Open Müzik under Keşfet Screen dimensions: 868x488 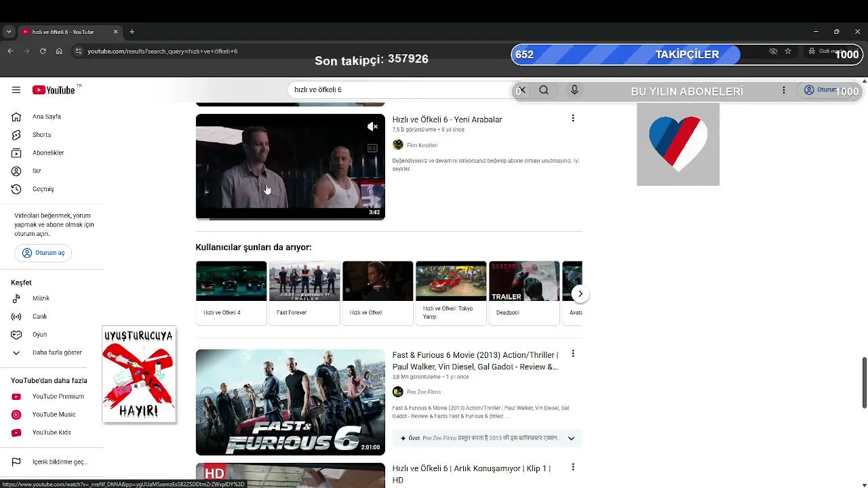(41, 298)
